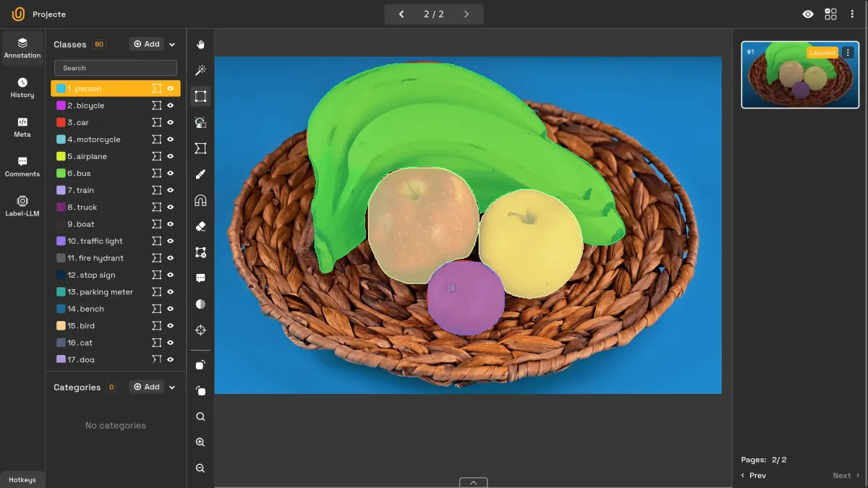Screen dimensions: 868x488
Task: Open the Label-LLM sidebar panel
Action: [22, 205]
